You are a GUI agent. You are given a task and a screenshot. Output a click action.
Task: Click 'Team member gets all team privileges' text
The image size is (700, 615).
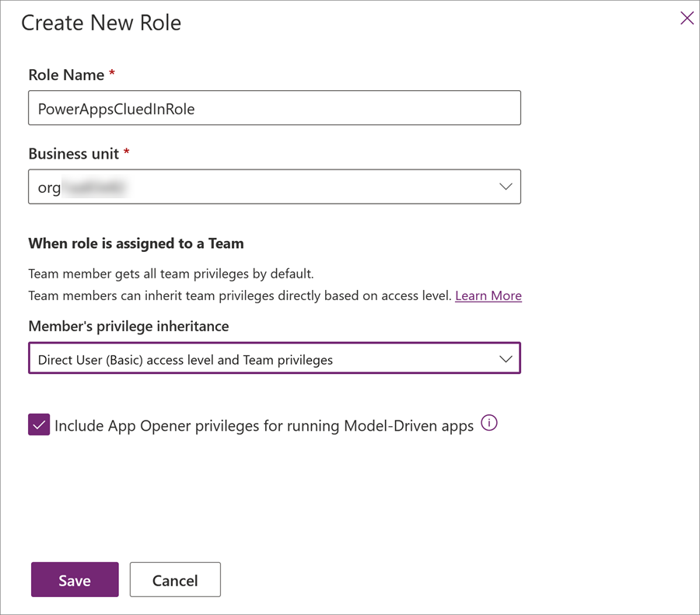[171, 274]
